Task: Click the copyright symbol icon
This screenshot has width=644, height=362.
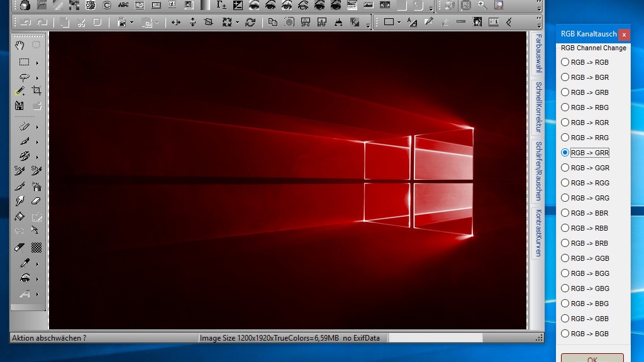Action: tap(107, 5)
